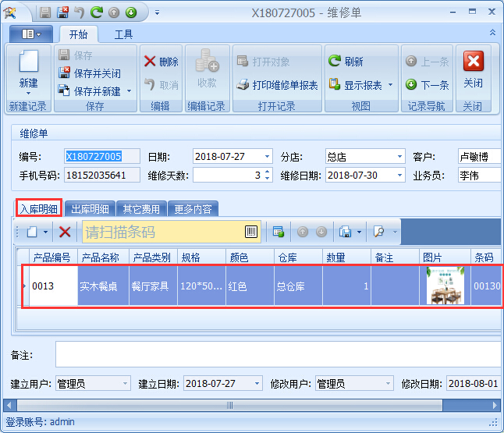Expand the 显示报表 dropdown
This screenshot has height=433, width=504.
390,85
